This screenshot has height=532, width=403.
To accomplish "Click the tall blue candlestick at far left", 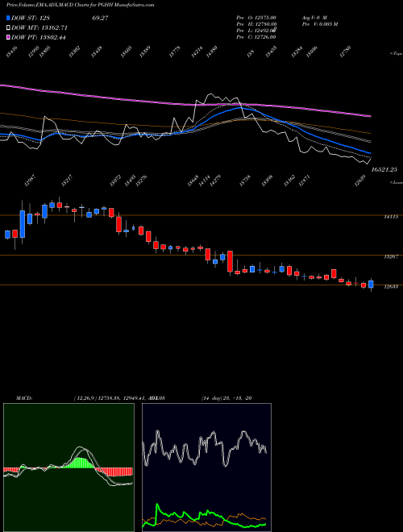I will pos(23,224).
